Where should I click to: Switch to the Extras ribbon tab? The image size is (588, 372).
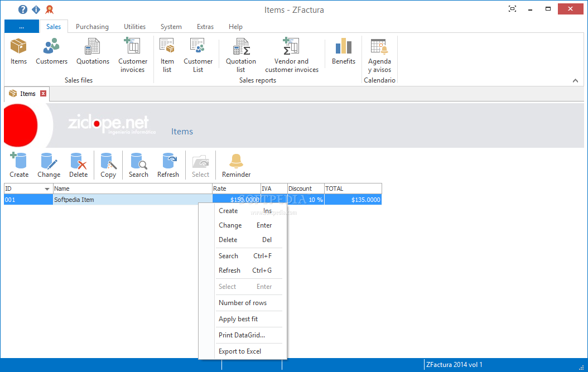click(205, 27)
